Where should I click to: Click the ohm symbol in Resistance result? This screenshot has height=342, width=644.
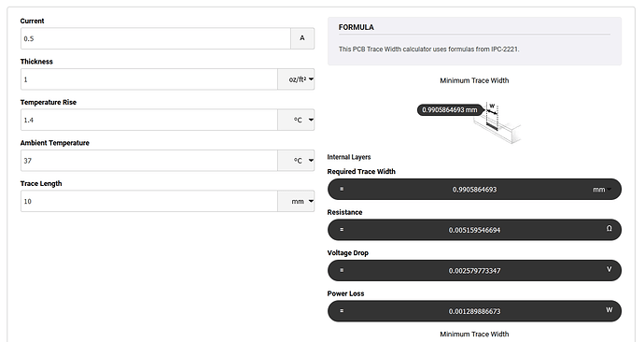click(x=609, y=229)
